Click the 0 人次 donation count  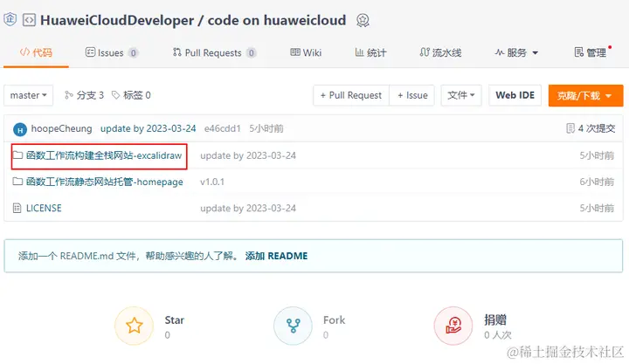(497, 335)
